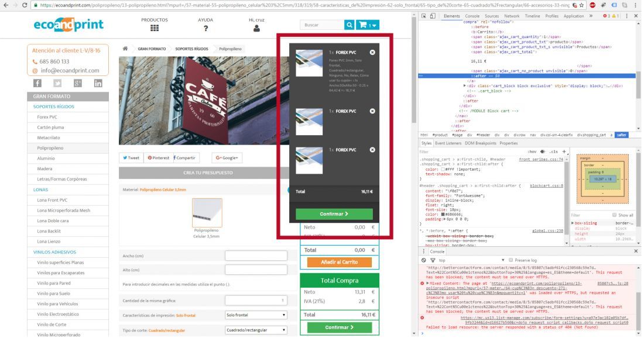
Task: Toggle the .cls element classes
Action: pyautogui.click(x=554, y=151)
